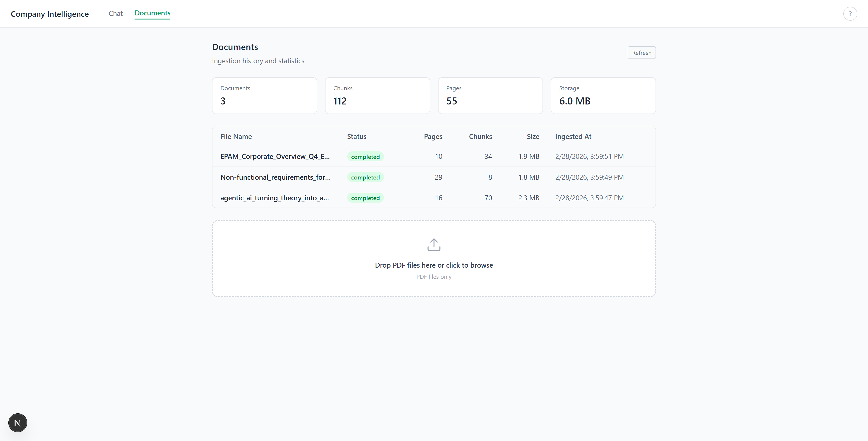This screenshot has height=441, width=868.
Task: Open EPAM_Corporate_Overview file row
Action: tap(275, 156)
